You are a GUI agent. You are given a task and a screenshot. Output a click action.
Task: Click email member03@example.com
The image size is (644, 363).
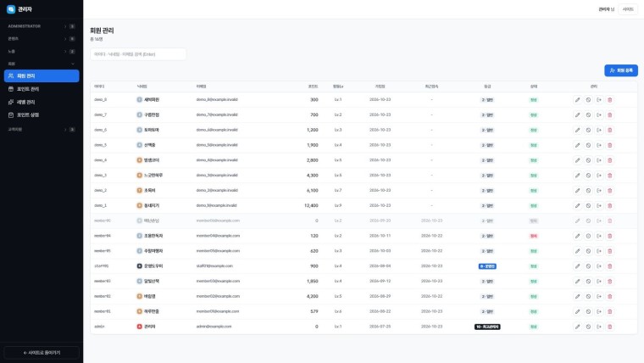pyautogui.click(x=218, y=282)
